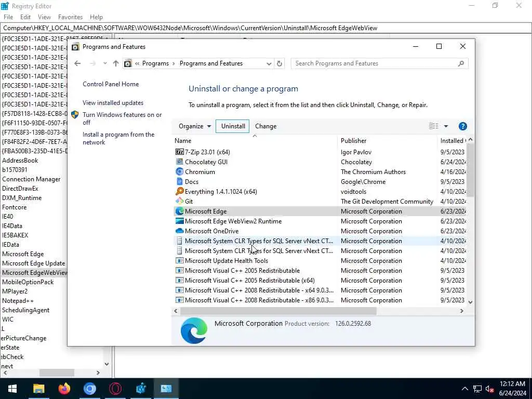Show hidden tray icons chevron
Viewport: 532px width, 399px height.
(465, 389)
